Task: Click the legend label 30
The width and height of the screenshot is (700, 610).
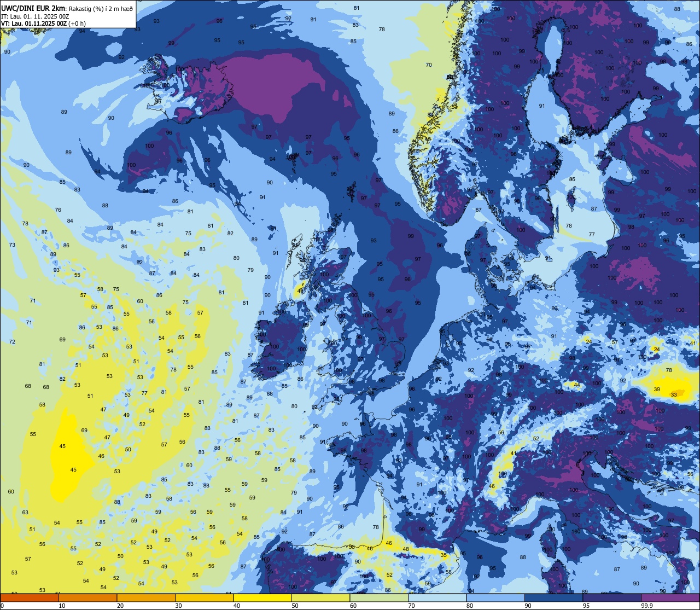Action: 178,606
